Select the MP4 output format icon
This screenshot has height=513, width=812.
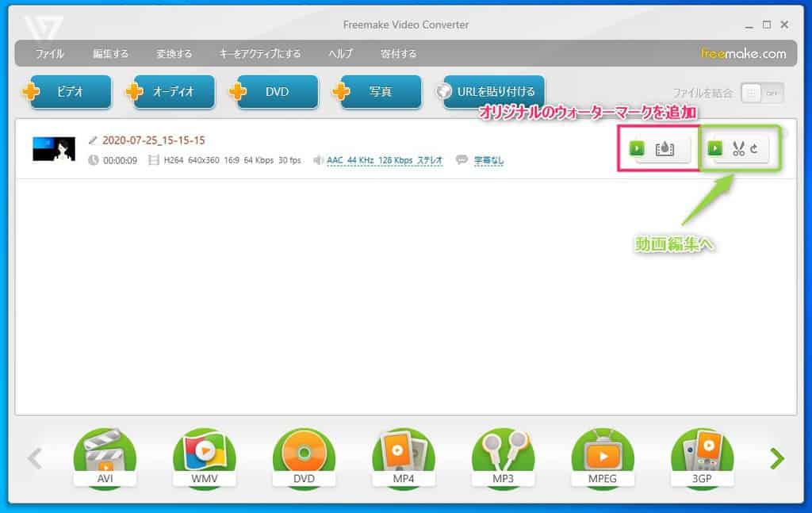pos(404,458)
